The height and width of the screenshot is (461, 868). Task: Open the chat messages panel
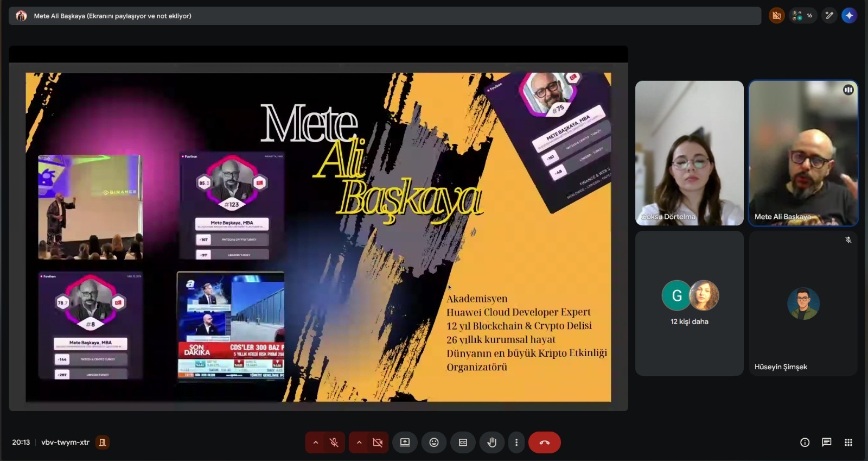tap(826, 443)
